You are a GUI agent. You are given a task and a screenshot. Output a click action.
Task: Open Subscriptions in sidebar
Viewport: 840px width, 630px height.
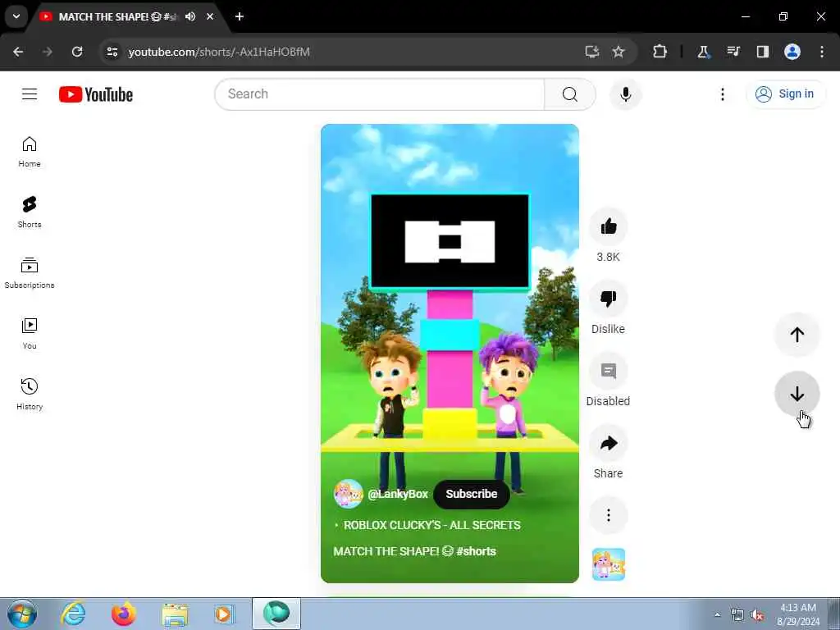(x=30, y=273)
